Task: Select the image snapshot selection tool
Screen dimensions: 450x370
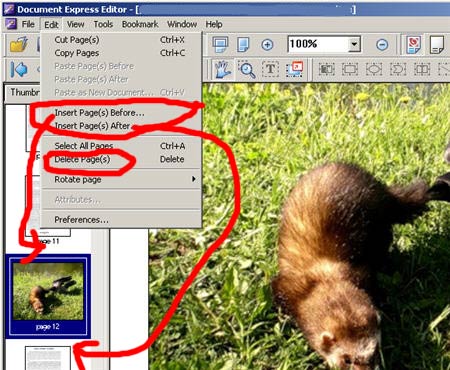Action: [294, 69]
